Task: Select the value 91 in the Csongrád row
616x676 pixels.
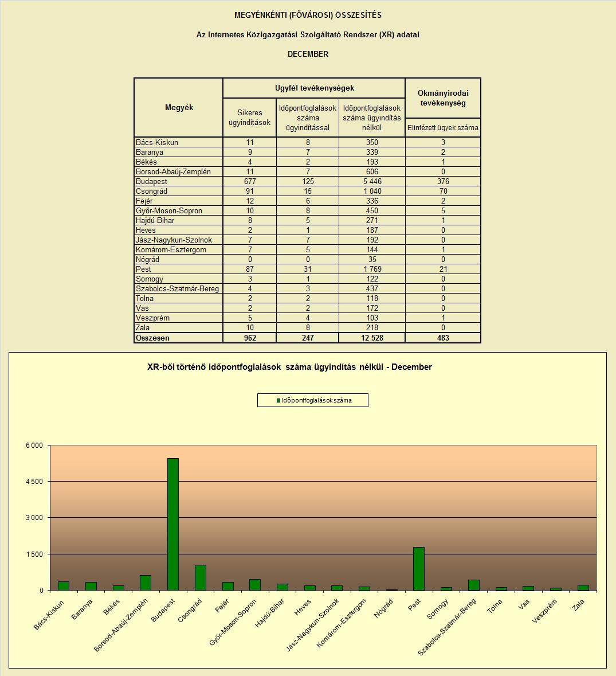Action: (x=250, y=191)
